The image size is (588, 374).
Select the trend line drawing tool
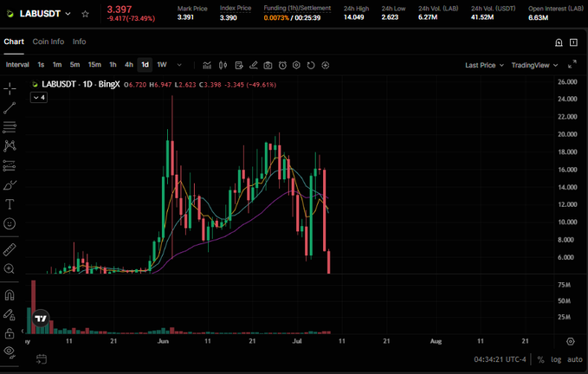coord(10,108)
